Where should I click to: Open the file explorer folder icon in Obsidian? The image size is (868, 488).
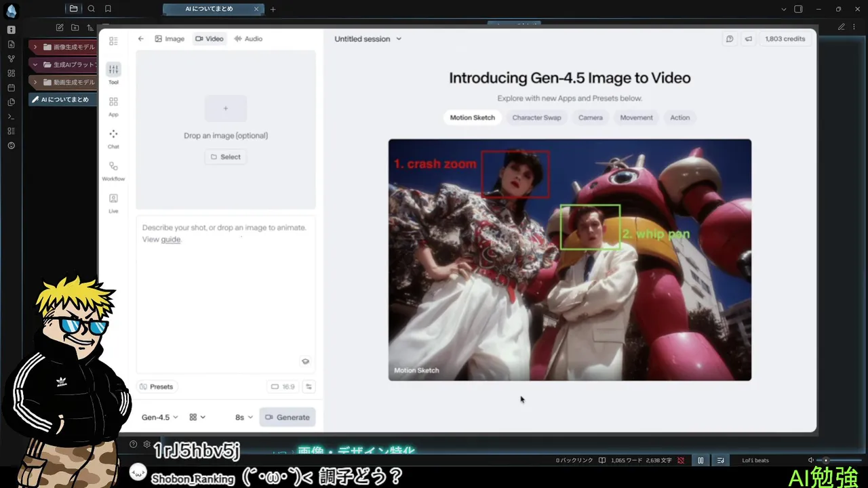pyautogui.click(x=73, y=9)
